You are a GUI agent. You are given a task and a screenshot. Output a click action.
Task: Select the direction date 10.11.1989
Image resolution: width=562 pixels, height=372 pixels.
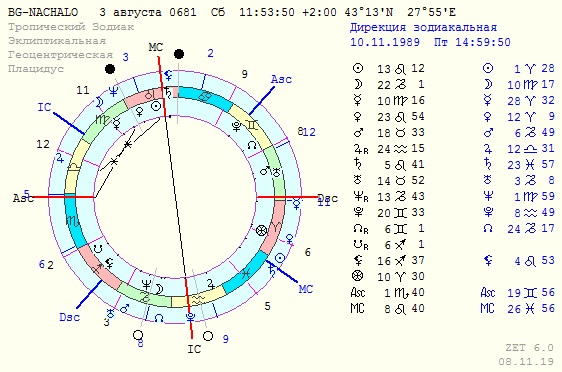point(385,42)
